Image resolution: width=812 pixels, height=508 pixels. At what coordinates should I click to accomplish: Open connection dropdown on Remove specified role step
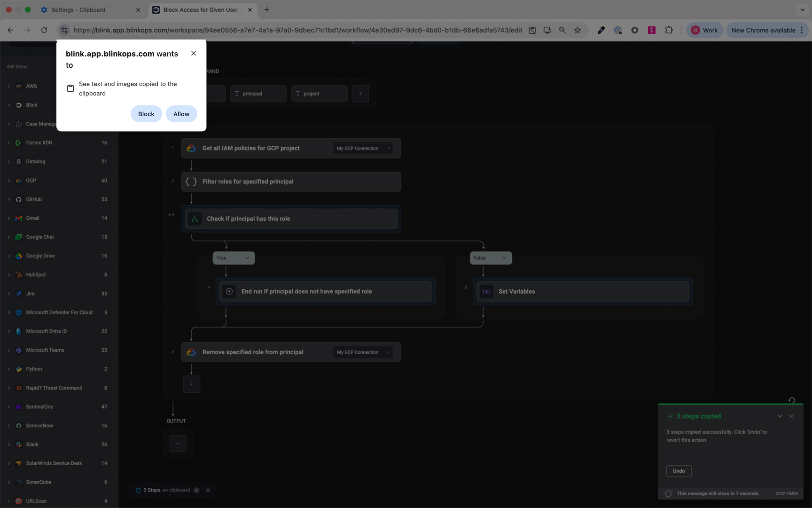tap(364, 352)
